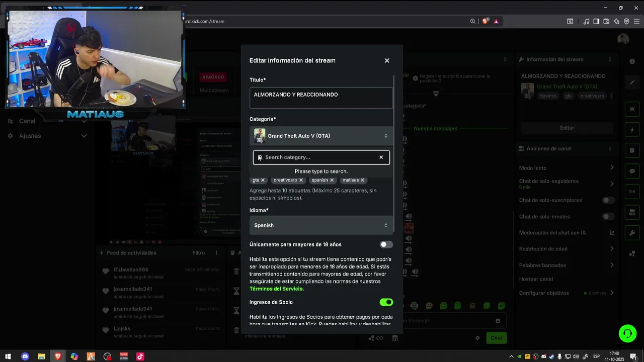Click the chat bubble icon in right rail
Image resolution: width=644 pixels, height=362 pixels.
pos(632,171)
